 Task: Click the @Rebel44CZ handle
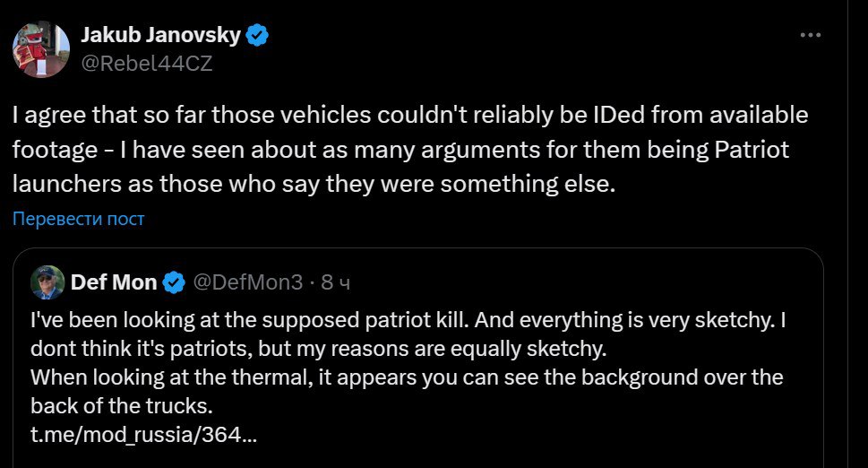click(x=146, y=64)
